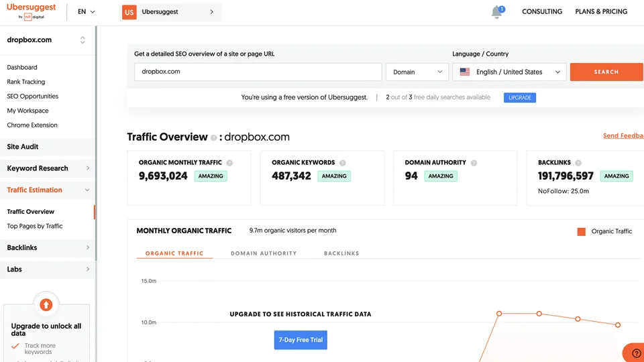Open Site Audit in the sidebar
The height and width of the screenshot is (362, 644).
[48, 147]
